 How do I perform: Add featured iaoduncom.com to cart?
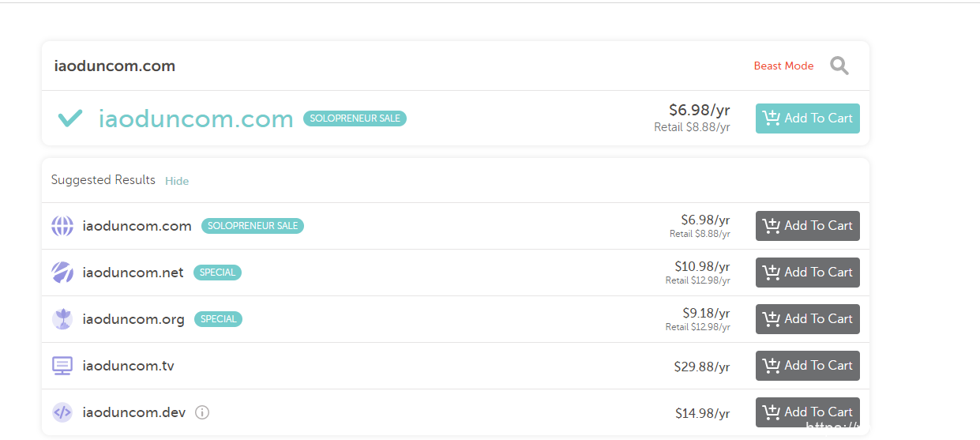coord(807,118)
